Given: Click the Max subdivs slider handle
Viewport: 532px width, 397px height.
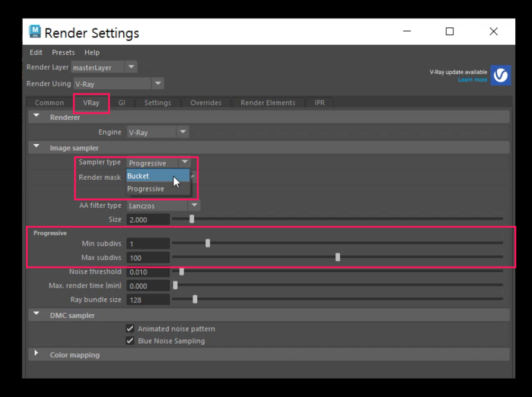Looking at the screenshot, I should pos(338,257).
